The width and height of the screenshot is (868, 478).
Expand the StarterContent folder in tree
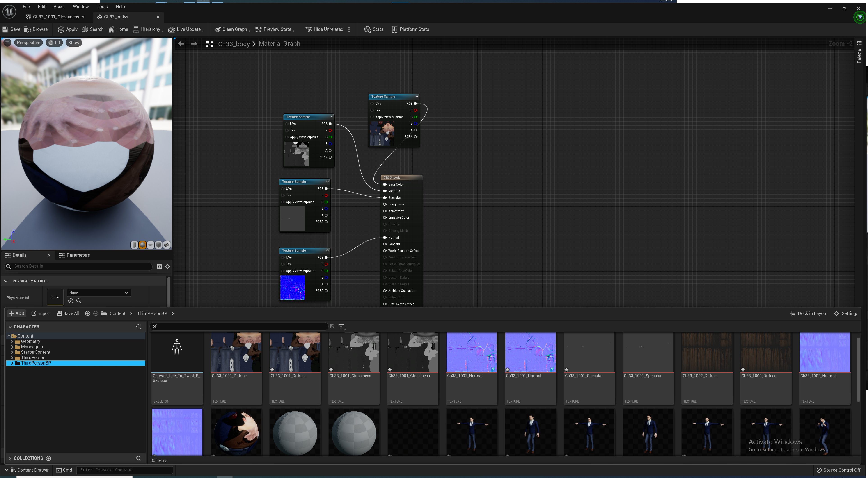[x=12, y=352]
